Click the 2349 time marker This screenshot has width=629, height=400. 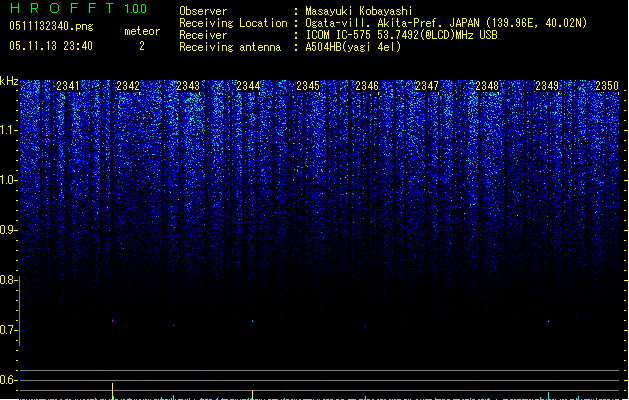pos(547,85)
